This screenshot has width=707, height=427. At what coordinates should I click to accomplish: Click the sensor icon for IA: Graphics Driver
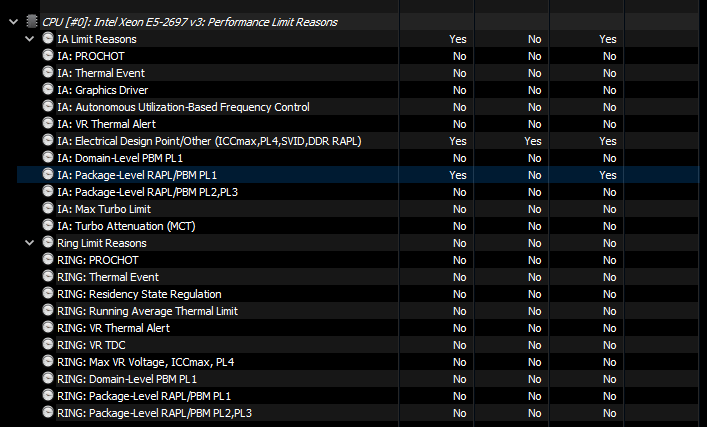coord(48,89)
